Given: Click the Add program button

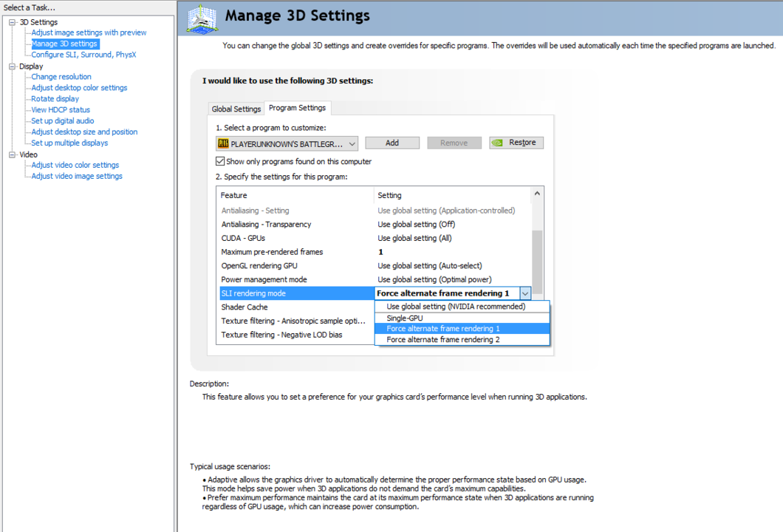Looking at the screenshot, I should (392, 143).
